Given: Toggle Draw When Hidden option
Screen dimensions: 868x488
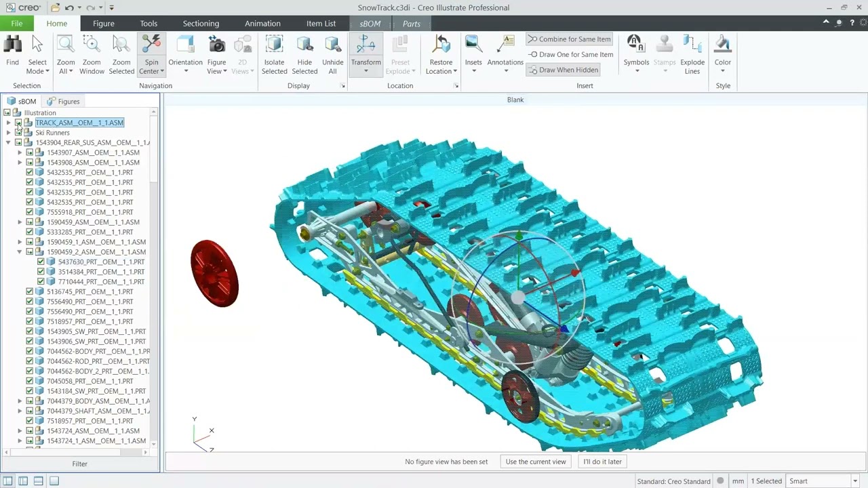Looking at the screenshot, I should [564, 70].
